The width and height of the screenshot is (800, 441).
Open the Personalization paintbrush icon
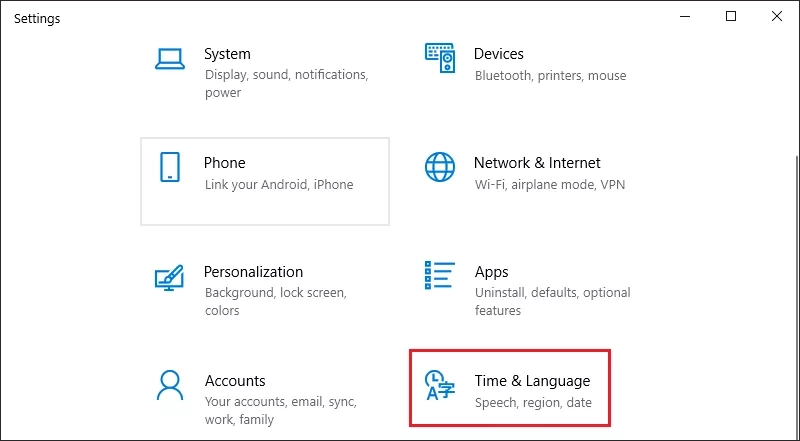coord(169,277)
